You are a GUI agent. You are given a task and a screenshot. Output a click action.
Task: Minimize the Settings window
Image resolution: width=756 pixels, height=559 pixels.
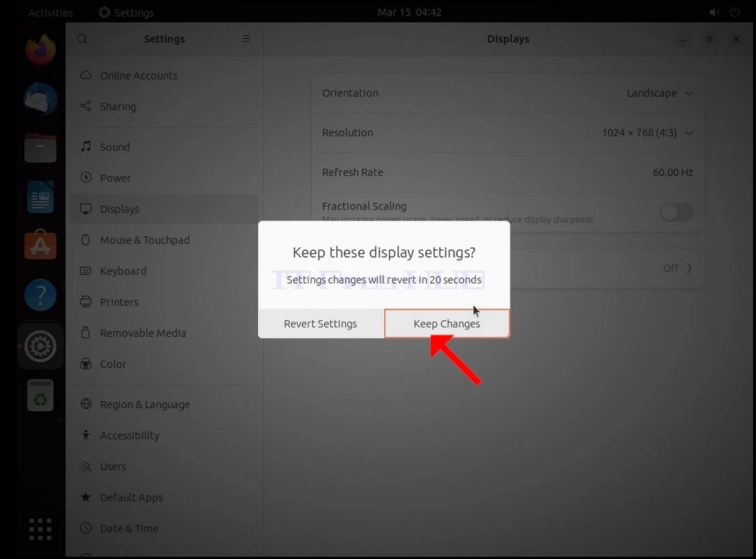pos(682,39)
